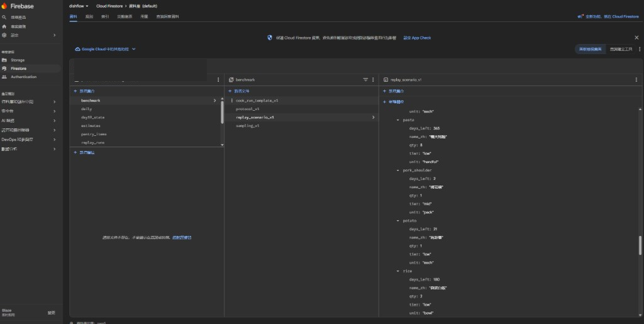Open the three-dot menu beside cook_run_template_v1

[x=231, y=101]
